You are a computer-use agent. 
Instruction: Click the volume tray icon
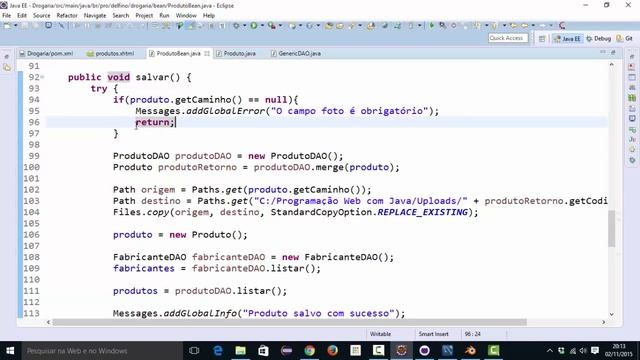click(583, 351)
